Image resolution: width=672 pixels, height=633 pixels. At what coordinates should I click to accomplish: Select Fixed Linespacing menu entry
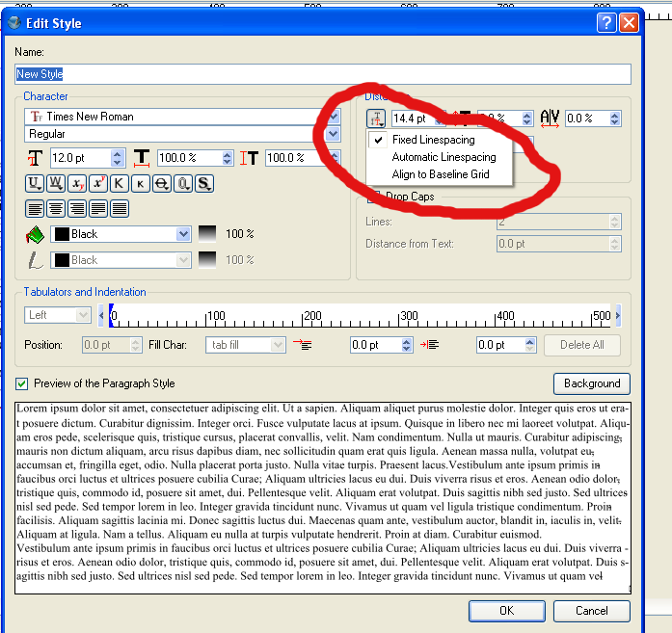433,140
